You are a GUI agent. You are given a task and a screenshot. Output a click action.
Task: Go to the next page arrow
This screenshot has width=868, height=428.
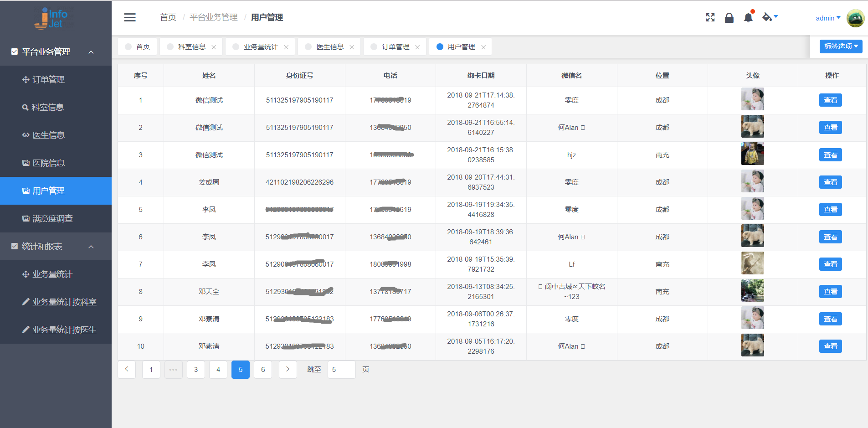288,370
